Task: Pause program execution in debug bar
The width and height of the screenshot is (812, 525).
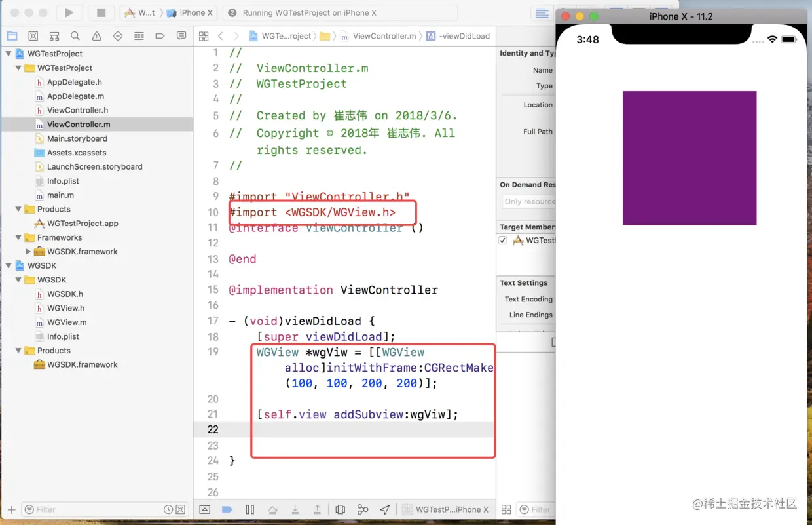Action: (x=249, y=509)
